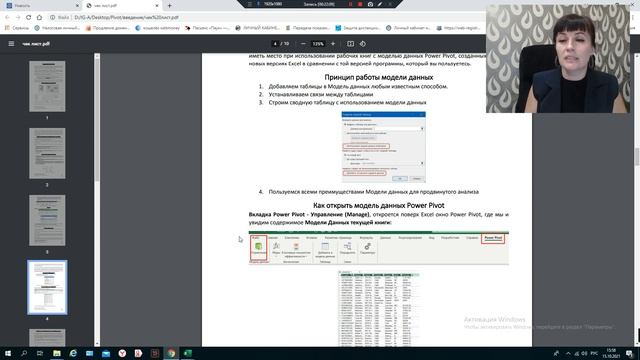
Task: Zoom in with the plus button
Action: coord(333,44)
